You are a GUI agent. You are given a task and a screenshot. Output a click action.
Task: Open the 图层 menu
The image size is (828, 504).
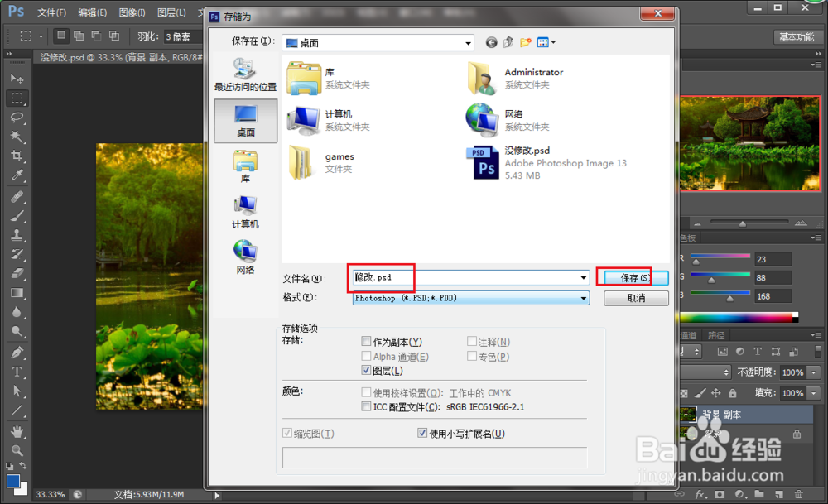click(171, 12)
